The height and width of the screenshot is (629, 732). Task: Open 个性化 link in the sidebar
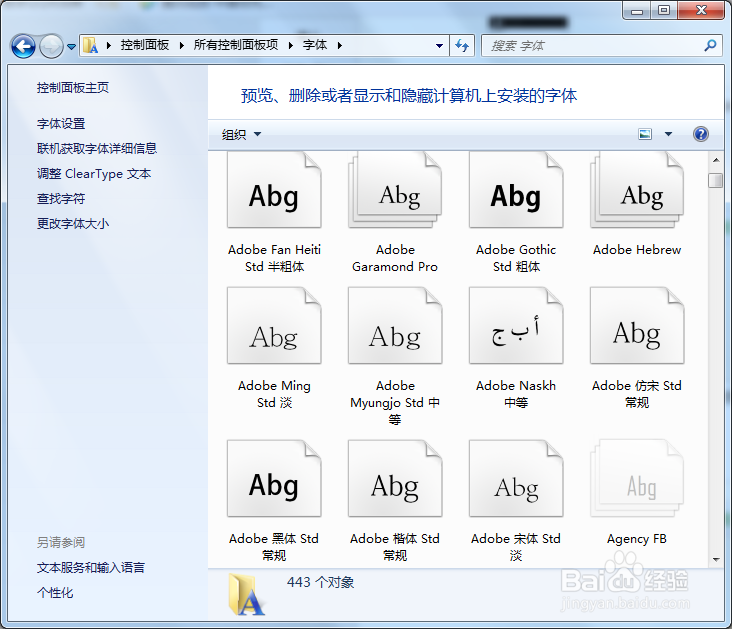(55, 593)
